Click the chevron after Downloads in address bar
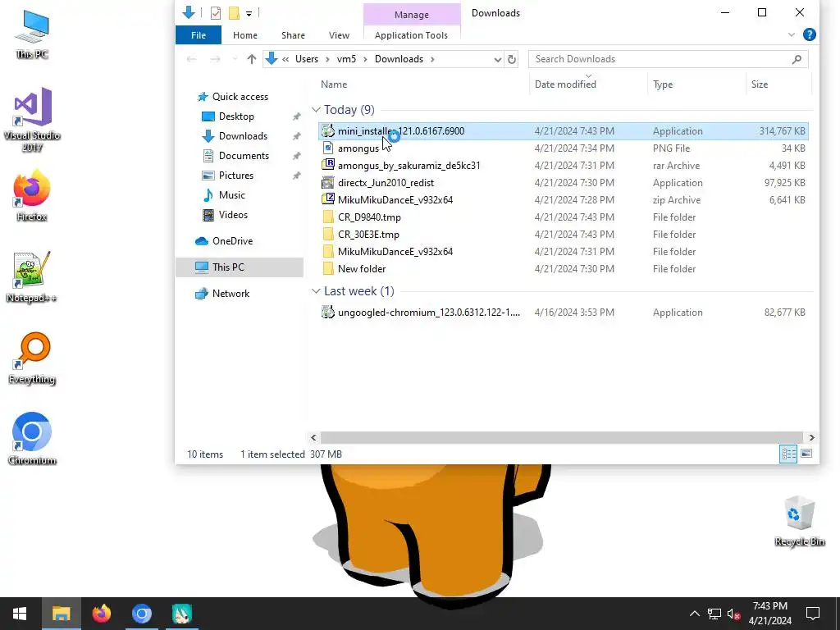This screenshot has width=840, height=630. tap(432, 59)
